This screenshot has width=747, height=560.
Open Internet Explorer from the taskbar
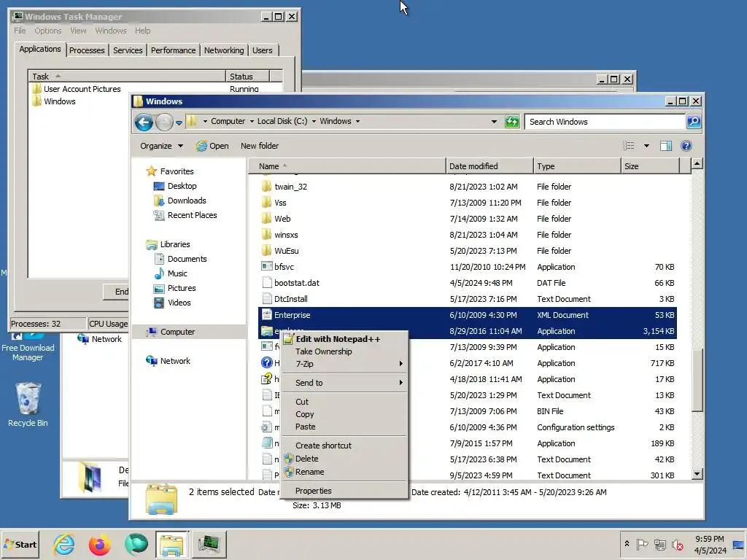click(64, 544)
